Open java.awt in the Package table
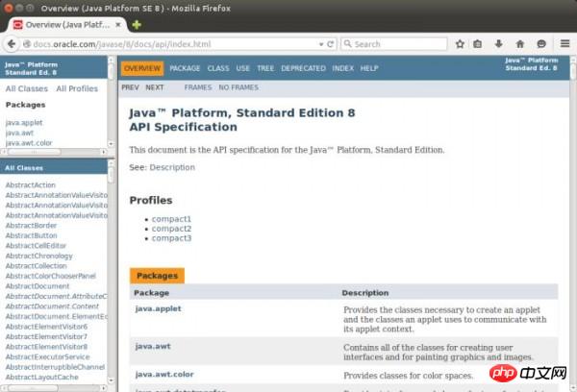This screenshot has width=577, height=392. pyautogui.click(x=153, y=347)
